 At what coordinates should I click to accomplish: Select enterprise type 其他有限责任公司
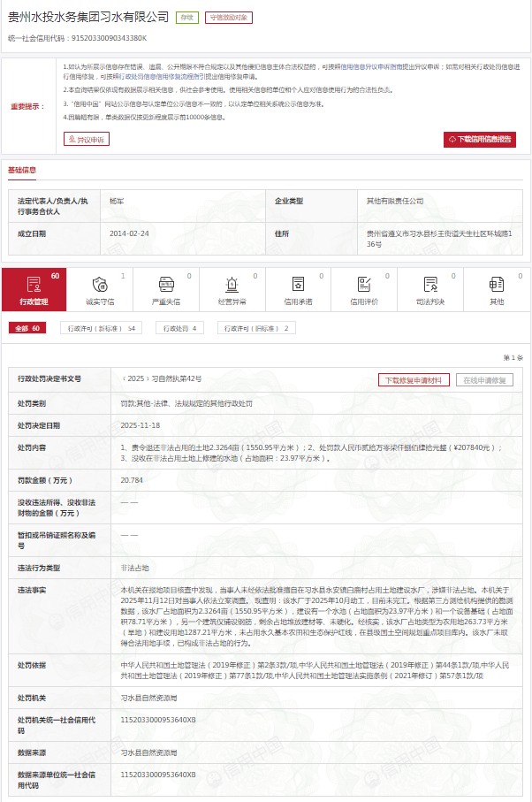point(395,201)
